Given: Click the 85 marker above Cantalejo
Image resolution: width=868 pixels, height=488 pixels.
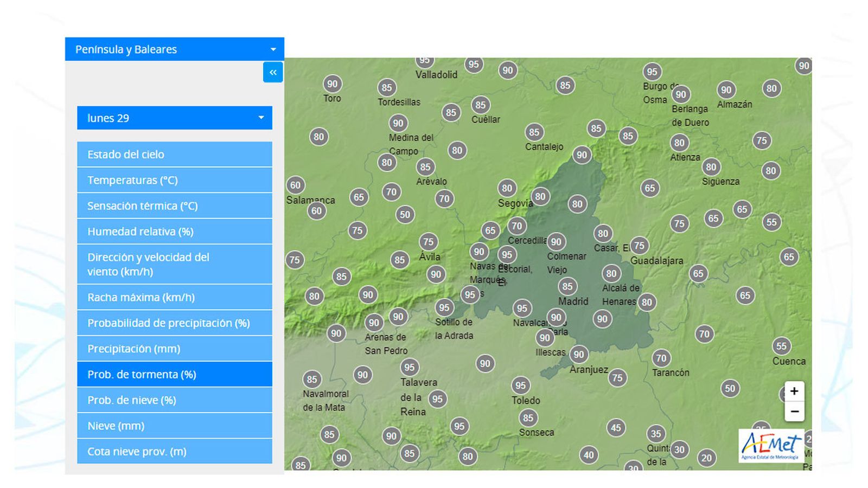Looking at the screenshot, I should [x=534, y=132].
